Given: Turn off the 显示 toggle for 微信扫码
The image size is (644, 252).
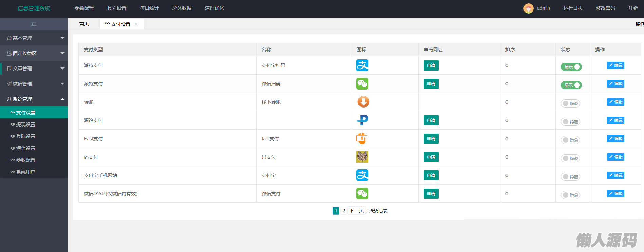Looking at the screenshot, I should 571,85.
